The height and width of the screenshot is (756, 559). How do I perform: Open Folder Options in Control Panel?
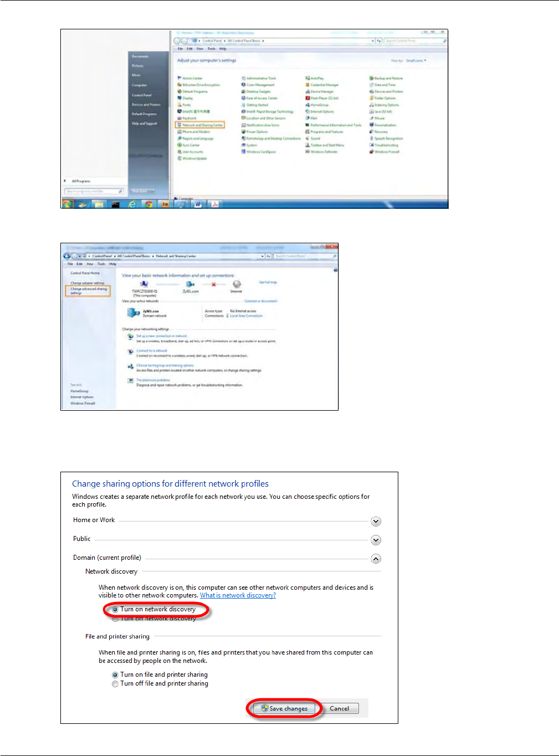click(383, 98)
